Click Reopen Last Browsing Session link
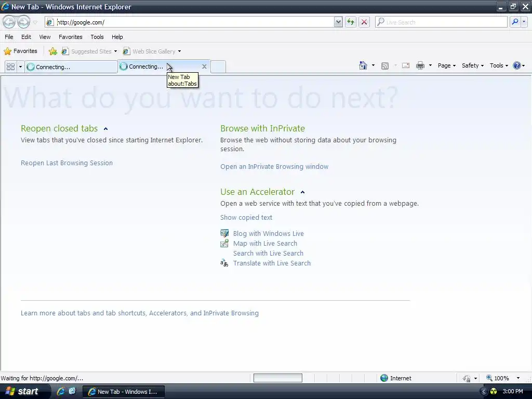The height and width of the screenshot is (399, 532). click(x=66, y=163)
